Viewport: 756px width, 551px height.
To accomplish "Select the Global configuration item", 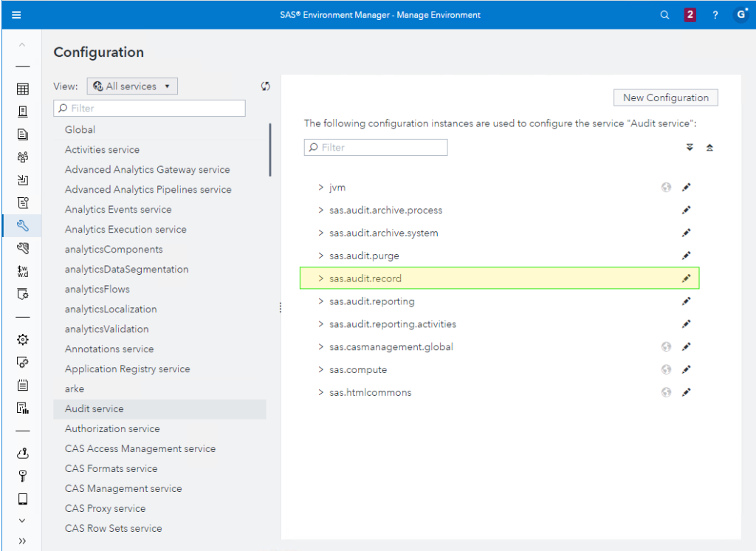I will (80, 129).
